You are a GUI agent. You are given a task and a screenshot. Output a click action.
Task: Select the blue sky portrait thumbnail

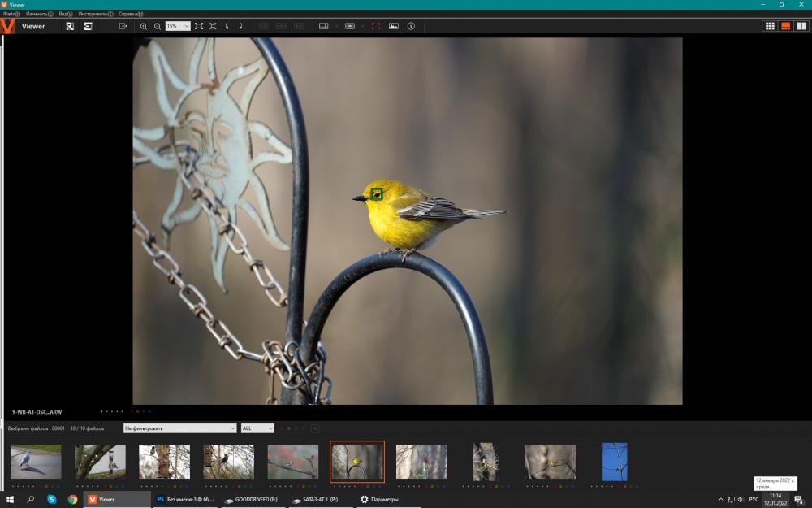614,462
